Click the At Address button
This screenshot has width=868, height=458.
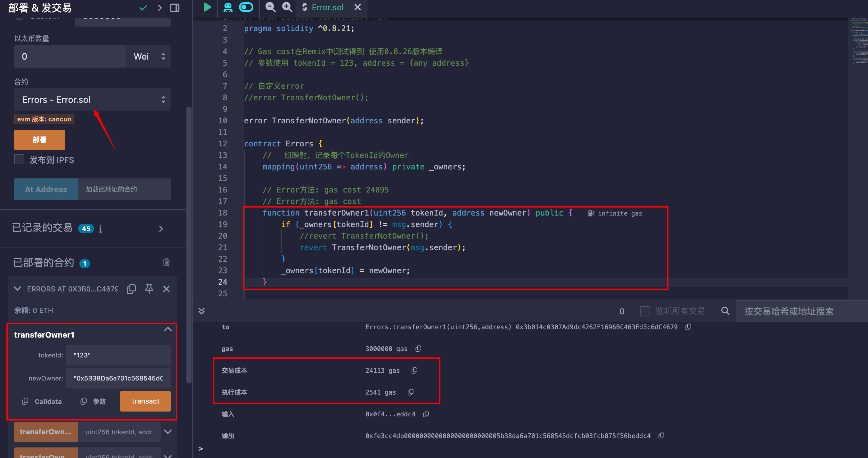pos(46,189)
